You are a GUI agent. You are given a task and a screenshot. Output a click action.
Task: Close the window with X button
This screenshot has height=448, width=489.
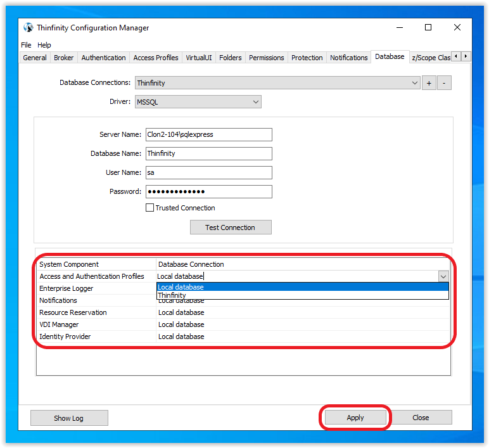[x=457, y=27]
